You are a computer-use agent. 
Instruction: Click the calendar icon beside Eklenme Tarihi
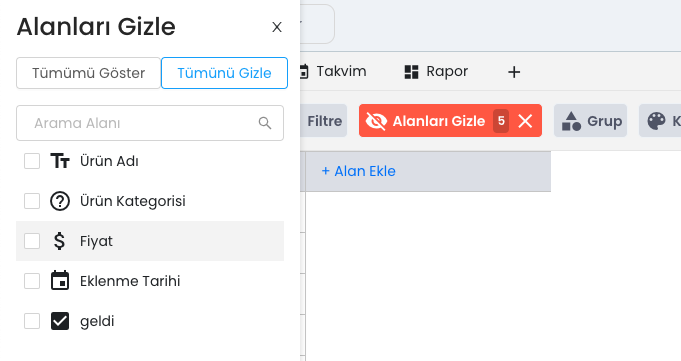coord(60,281)
